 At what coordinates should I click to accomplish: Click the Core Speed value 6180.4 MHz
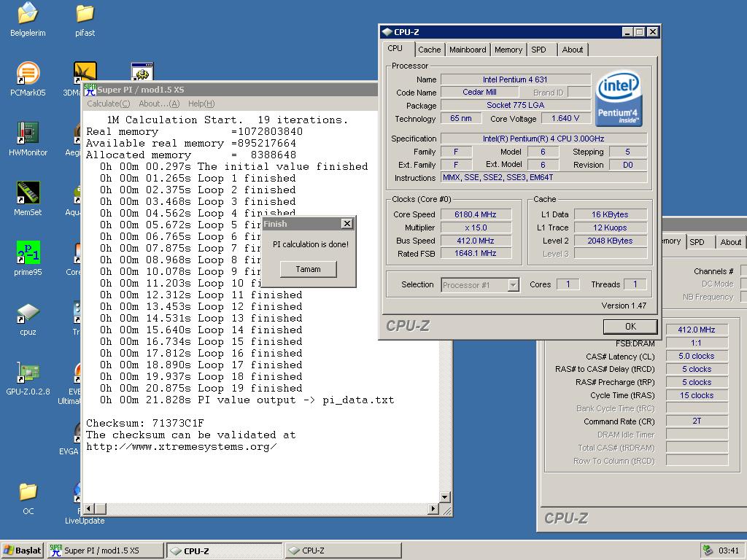[476, 214]
